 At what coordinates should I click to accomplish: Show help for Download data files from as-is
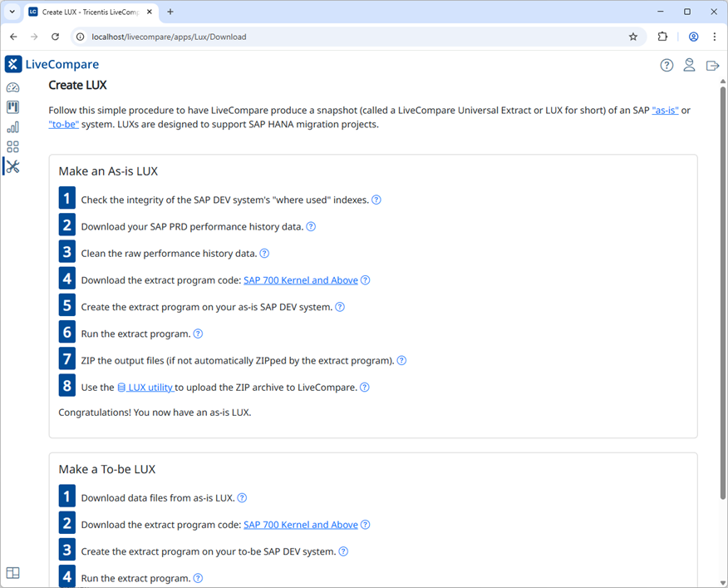tap(242, 498)
